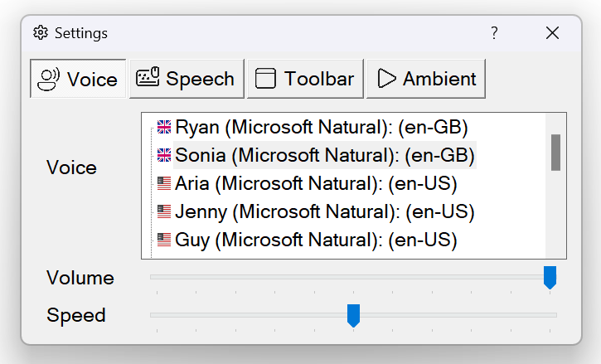The width and height of the screenshot is (601, 364).
Task: Click the UK flag icon beside Ryan
Action: pos(164,127)
